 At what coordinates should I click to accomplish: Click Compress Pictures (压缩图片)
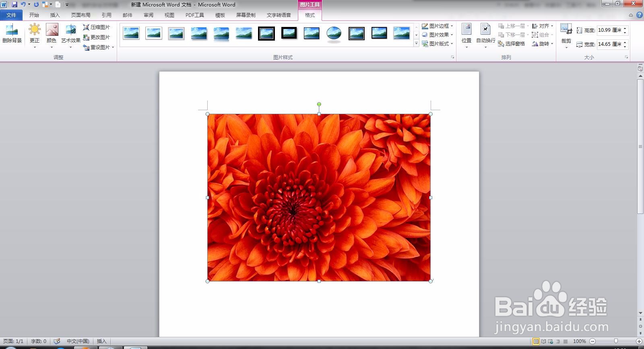tap(97, 27)
